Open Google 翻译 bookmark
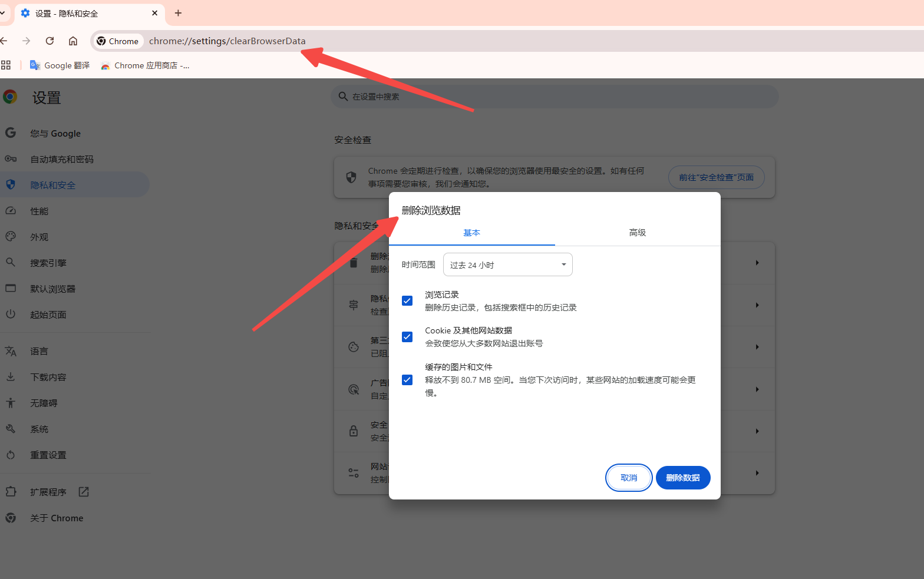Screen dimensions: 924x579 tap(60, 65)
